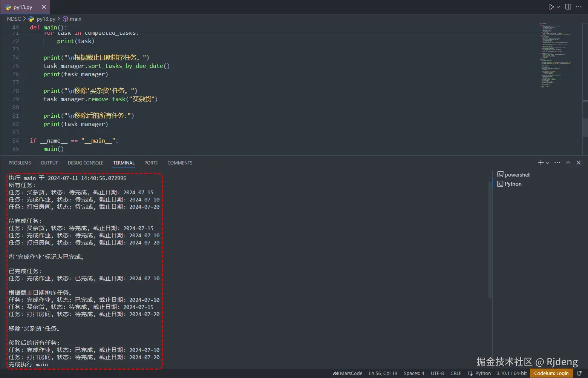Image resolution: width=588 pixels, height=378 pixels.
Task: Click Codeium: Login button
Action: (551, 373)
